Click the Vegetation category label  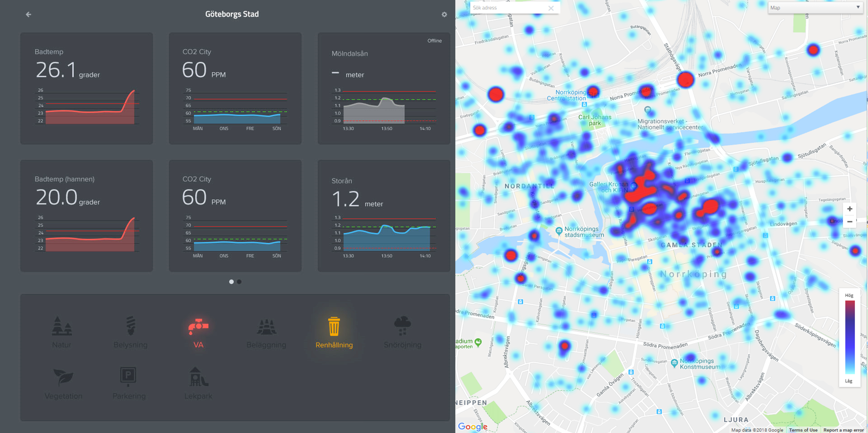[63, 396]
